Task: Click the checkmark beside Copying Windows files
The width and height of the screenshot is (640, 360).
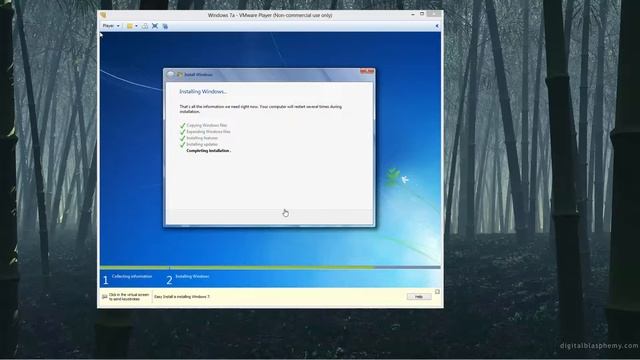Action: coord(182,125)
